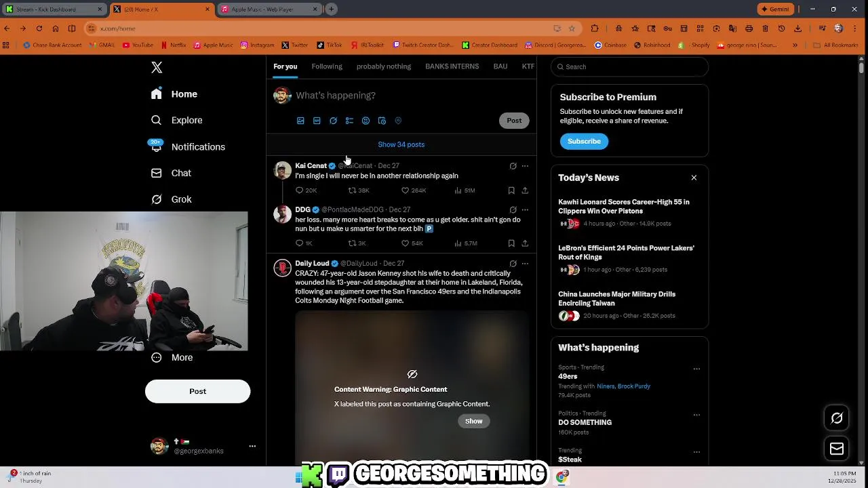Screen dimensions: 868x488
Task: Add media icon in the composer
Action: click(x=300, y=121)
